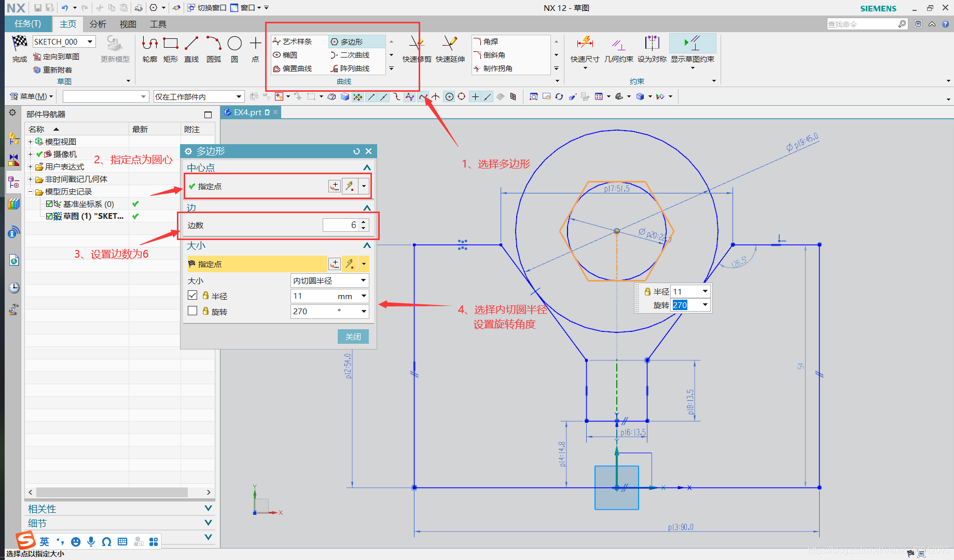
Task: Collapse the Center Point (中心点) section
Action: [x=367, y=167]
